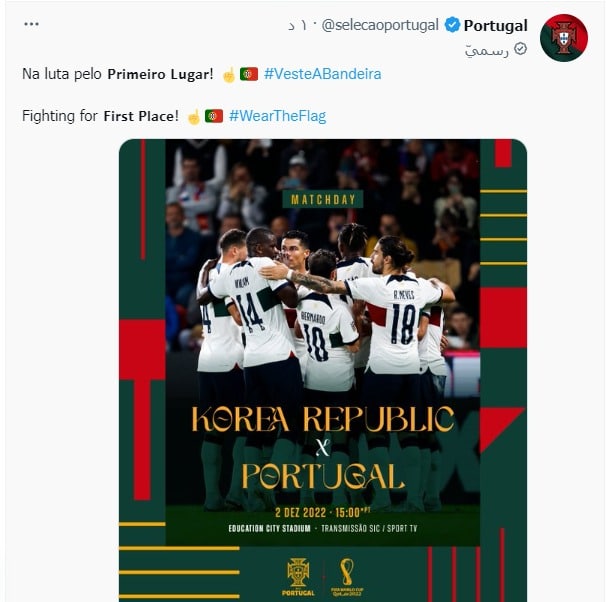The image size is (607, 602).
Task: Click the grey official account checkmark icon
Action: click(x=520, y=49)
